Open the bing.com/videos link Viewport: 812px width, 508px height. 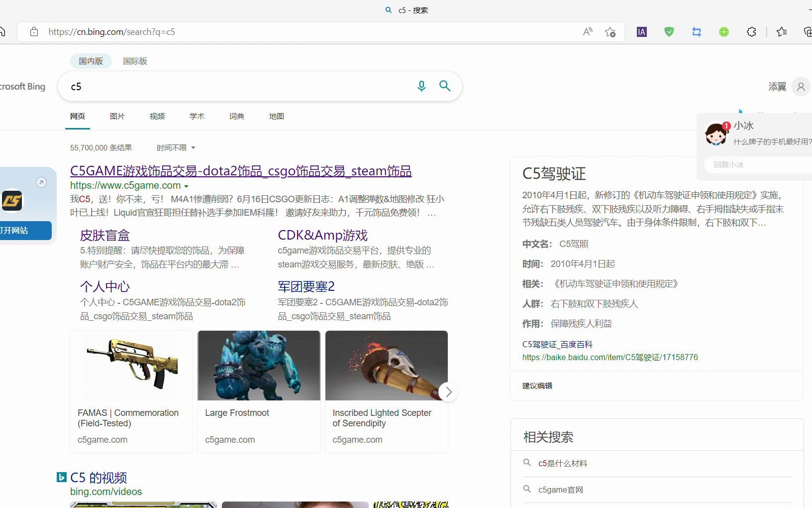106,492
